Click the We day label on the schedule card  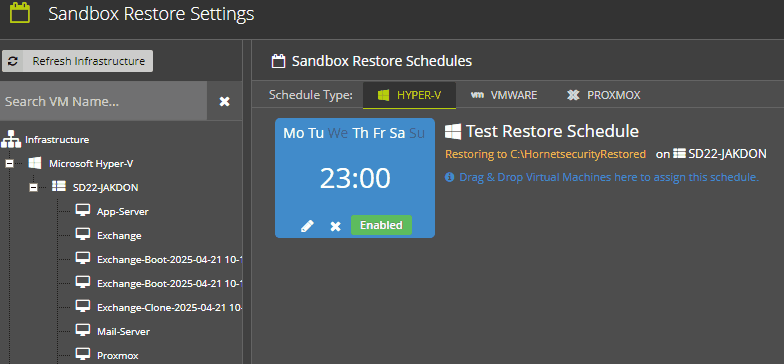pos(338,133)
